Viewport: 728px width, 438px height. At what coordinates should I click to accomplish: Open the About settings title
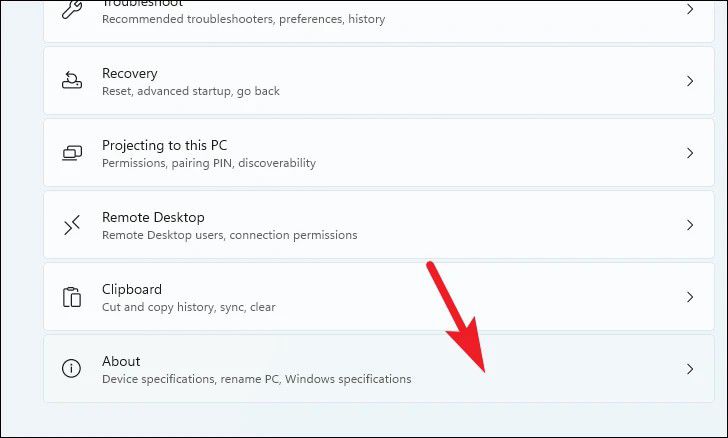click(x=121, y=361)
